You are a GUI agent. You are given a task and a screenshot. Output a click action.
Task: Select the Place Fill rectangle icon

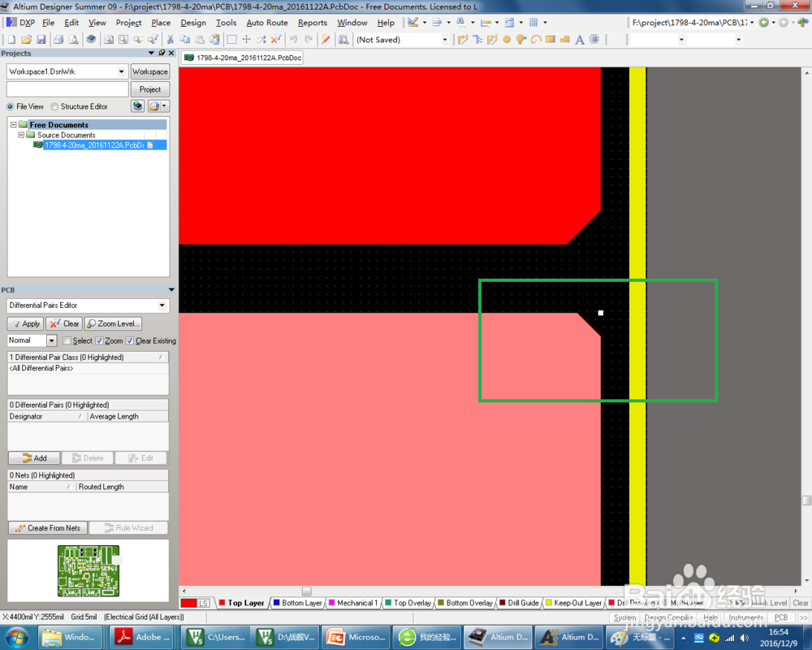point(551,39)
